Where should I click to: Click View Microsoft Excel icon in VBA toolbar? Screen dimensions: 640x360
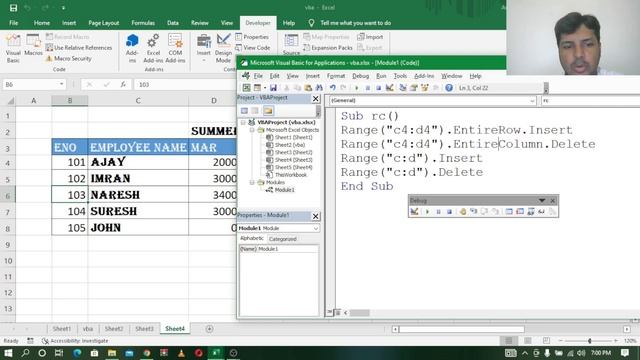coord(247,88)
